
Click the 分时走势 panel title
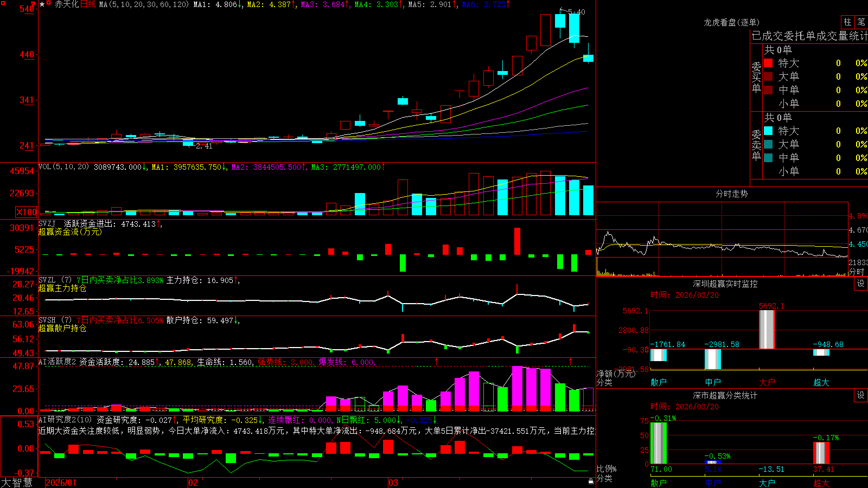[x=731, y=194]
